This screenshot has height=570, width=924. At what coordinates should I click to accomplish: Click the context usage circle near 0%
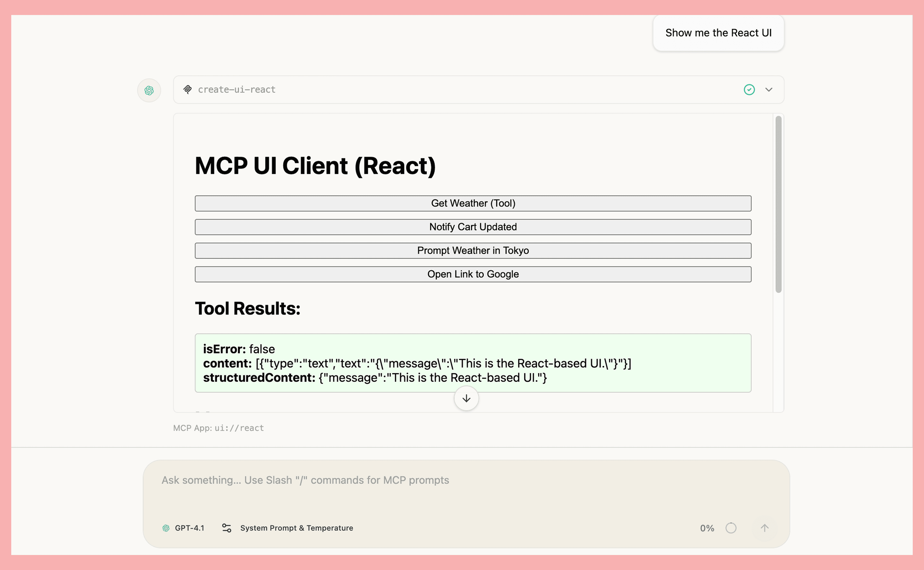click(x=731, y=528)
